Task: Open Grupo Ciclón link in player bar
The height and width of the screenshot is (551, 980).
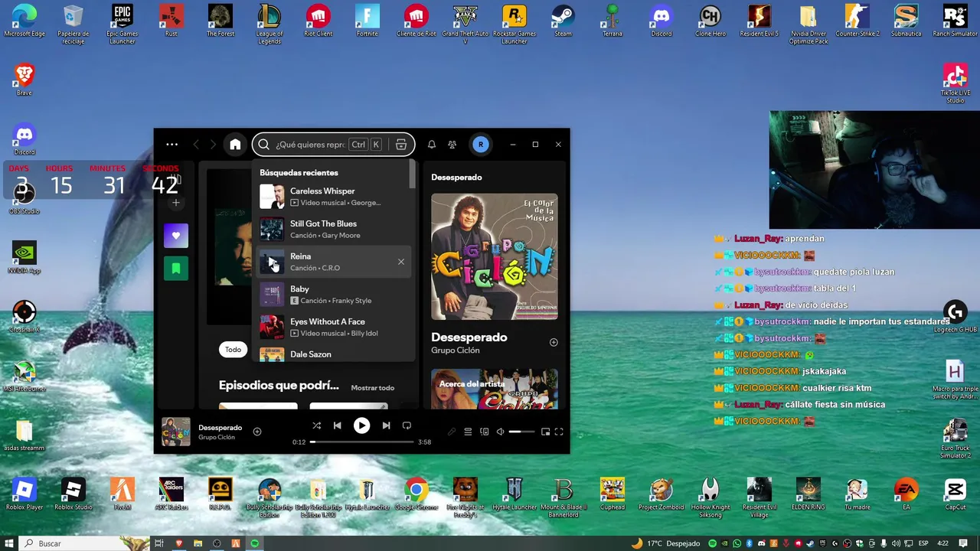Action: [x=217, y=437]
